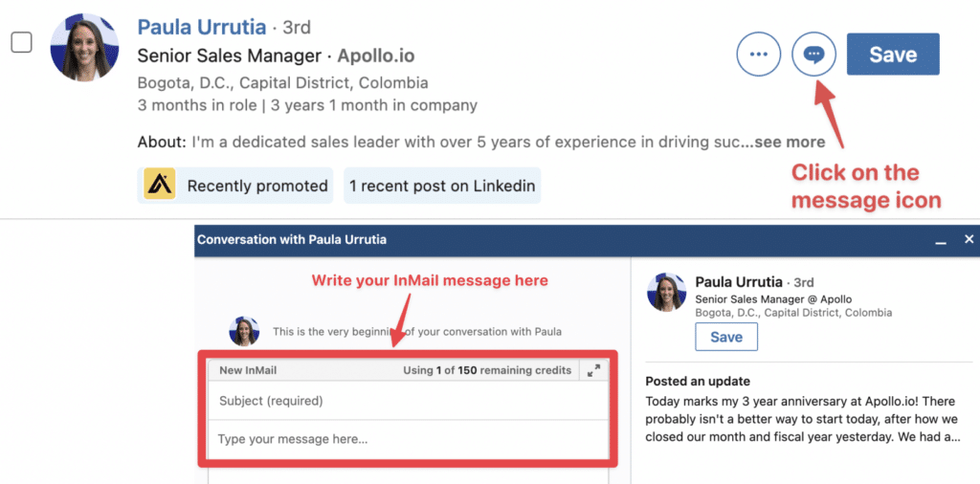Image resolution: width=980 pixels, height=484 pixels.
Task: Click Paula's avatar in conversation side panel
Action: click(666, 292)
